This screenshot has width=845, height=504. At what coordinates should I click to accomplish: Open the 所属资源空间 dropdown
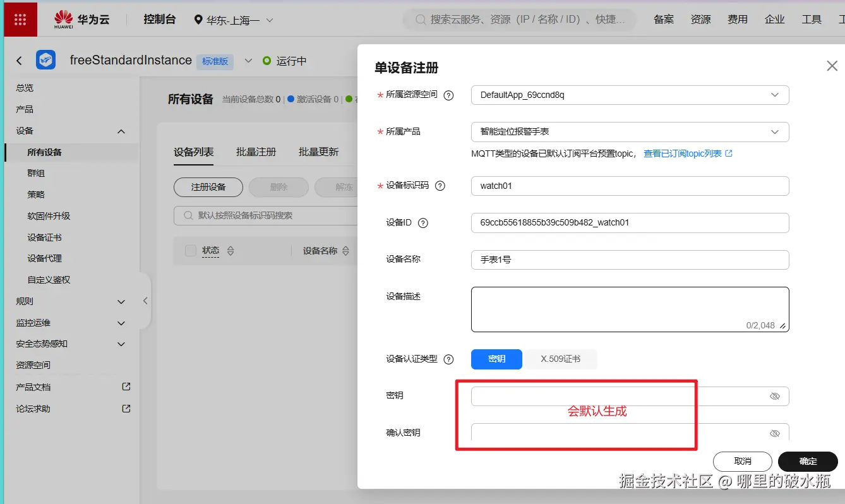tap(630, 95)
